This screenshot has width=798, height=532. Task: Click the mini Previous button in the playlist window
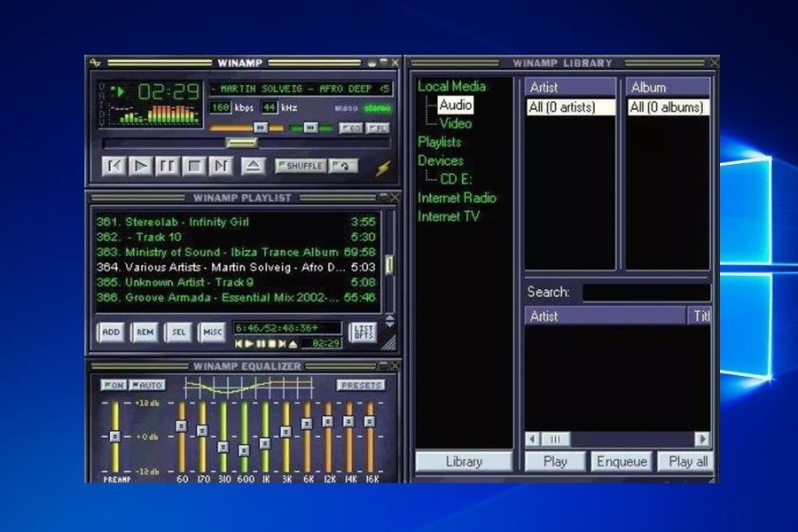[239, 344]
